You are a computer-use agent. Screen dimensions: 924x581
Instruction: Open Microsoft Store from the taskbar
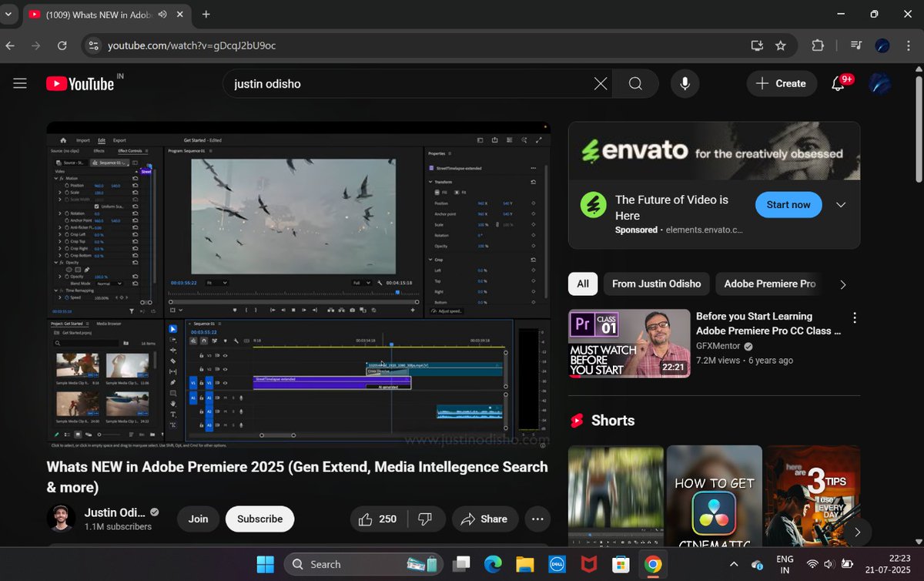point(620,564)
